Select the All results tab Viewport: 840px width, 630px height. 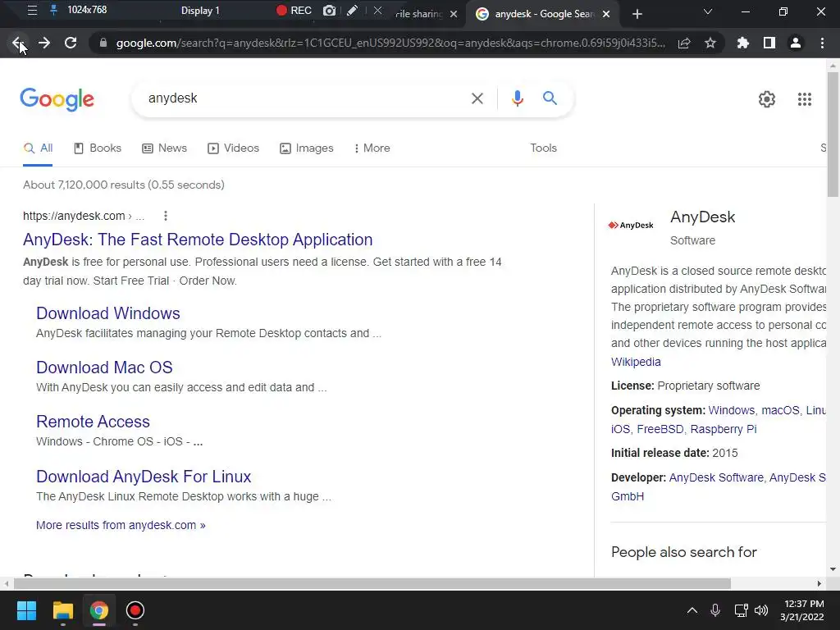38,148
